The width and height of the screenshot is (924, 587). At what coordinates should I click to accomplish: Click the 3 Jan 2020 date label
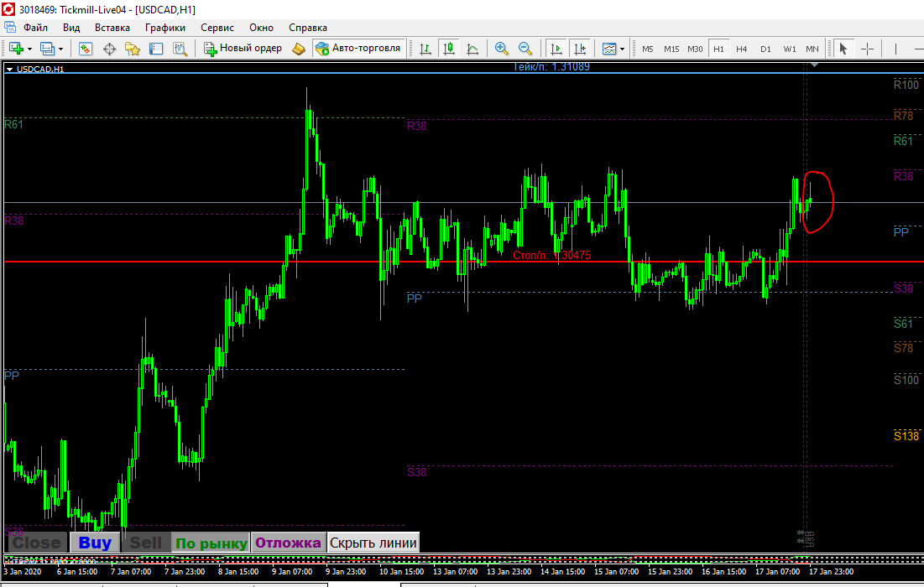pyautogui.click(x=23, y=571)
